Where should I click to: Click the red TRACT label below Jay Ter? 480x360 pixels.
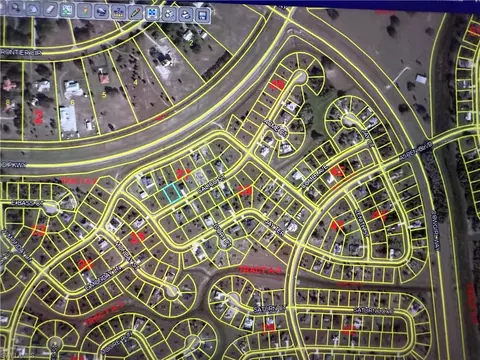261,269
